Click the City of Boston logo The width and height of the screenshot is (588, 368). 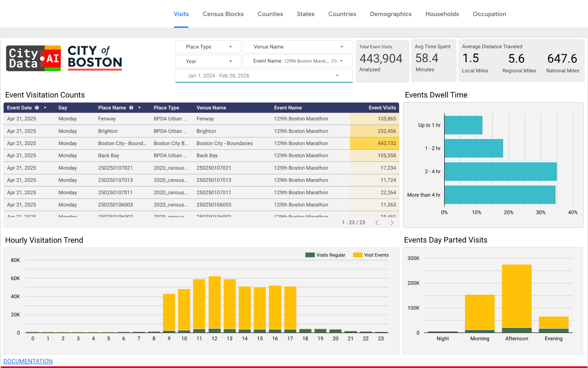point(95,57)
